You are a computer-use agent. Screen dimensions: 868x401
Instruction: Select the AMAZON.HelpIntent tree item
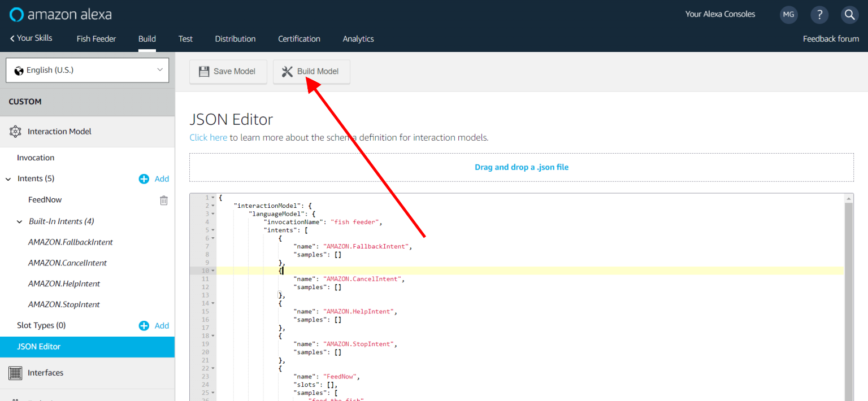click(64, 284)
